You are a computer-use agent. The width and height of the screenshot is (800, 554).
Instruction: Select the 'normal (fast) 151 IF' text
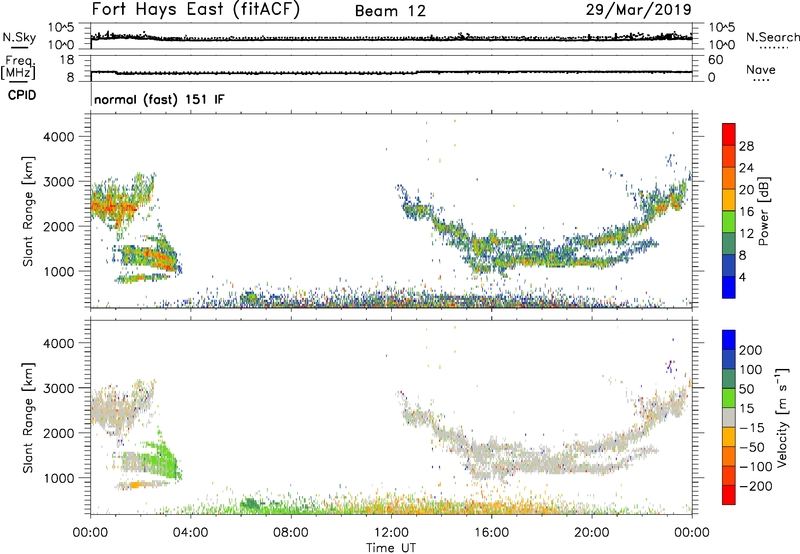point(159,99)
